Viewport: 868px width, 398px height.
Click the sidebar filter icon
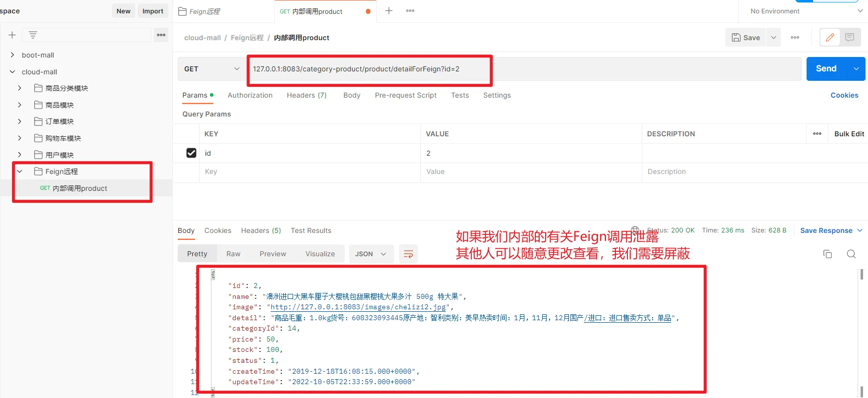(x=33, y=35)
